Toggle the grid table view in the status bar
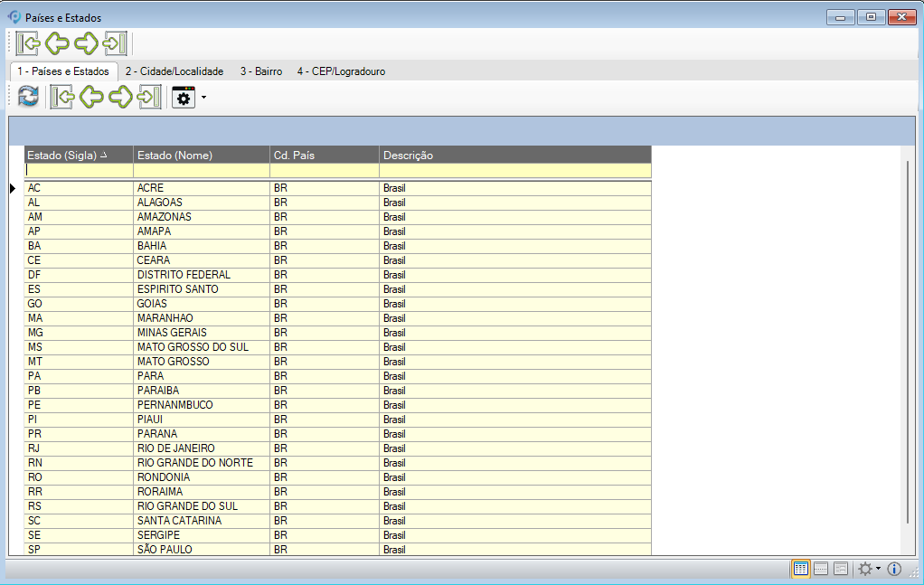The height and width of the screenshot is (585, 924). click(800, 569)
